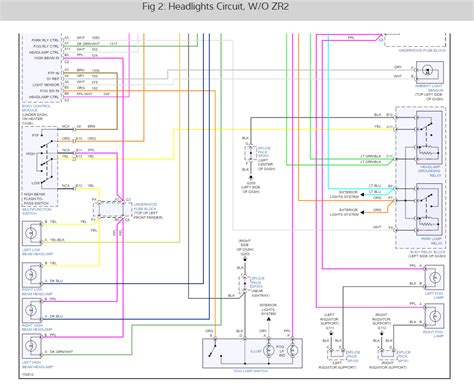Image resolution: width=474 pixels, height=391 pixels.
Task: Click the 'RIGHT LOW BEAM HEADLAMP' caption
Action: [x=37, y=292]
